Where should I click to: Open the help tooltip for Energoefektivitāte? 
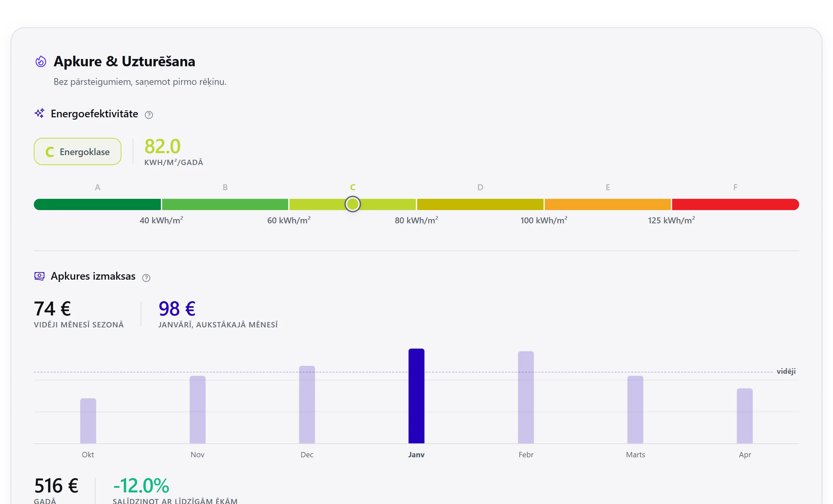click(149, 115)
